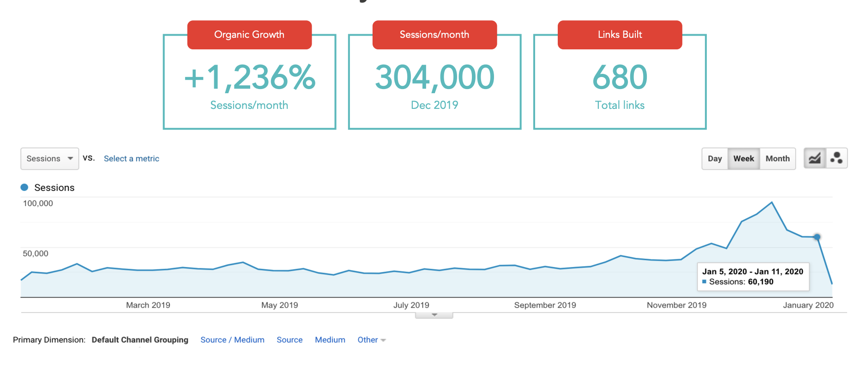Click tooltip date Jan 5, 2020 - Jan 11, 2020
The height and width of the screenshot is (382, 868).
(753, 272)
